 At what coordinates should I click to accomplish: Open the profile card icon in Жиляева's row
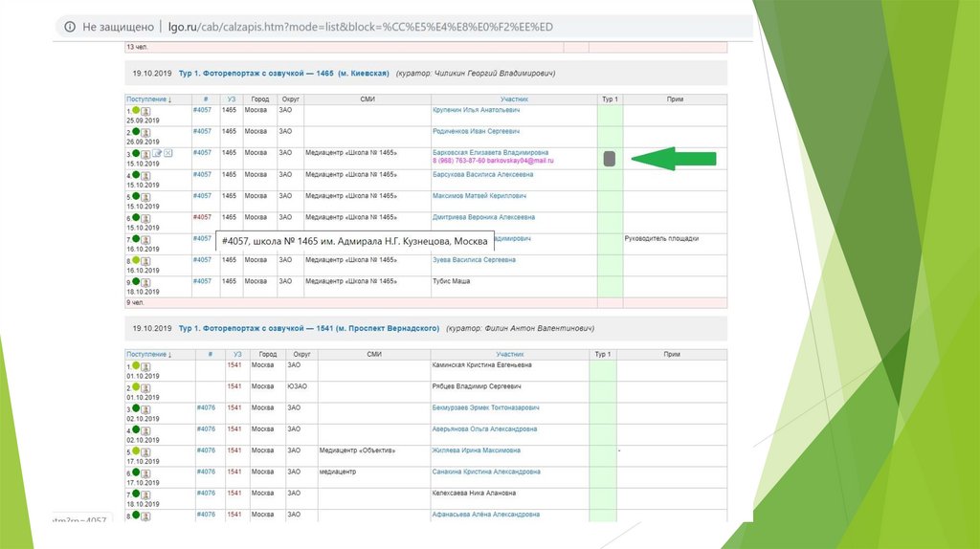[x=146, y=450]
